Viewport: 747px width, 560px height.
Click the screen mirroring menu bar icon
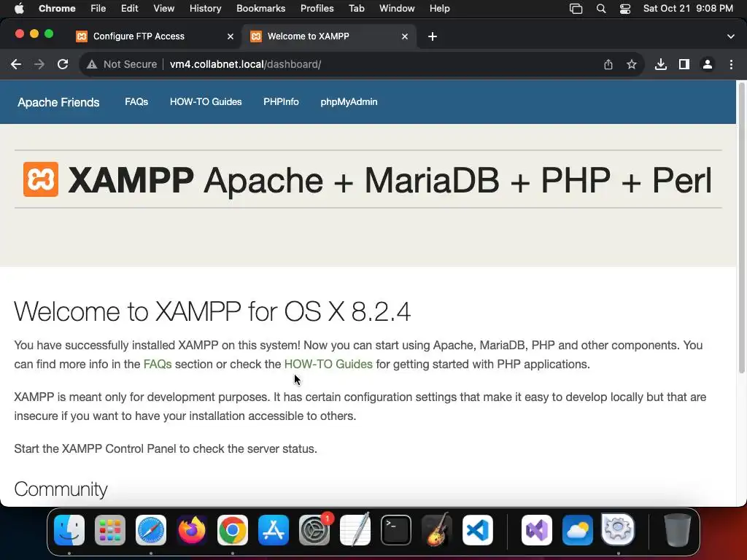click(576, 9)
